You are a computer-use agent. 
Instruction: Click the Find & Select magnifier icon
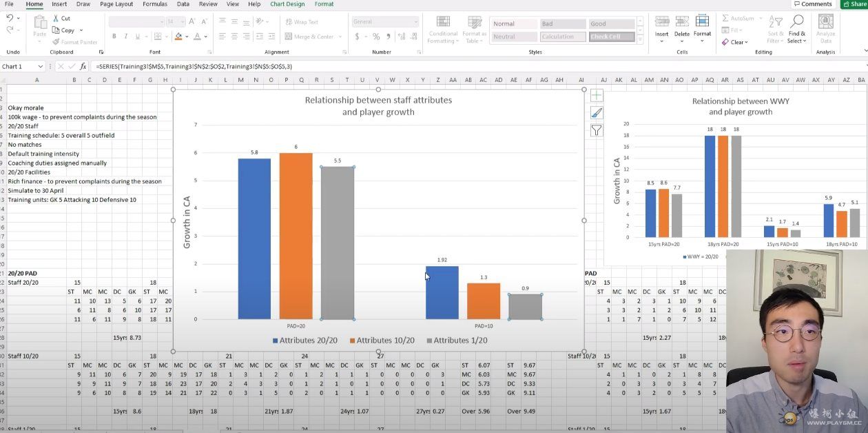click(x=797, y=21)
